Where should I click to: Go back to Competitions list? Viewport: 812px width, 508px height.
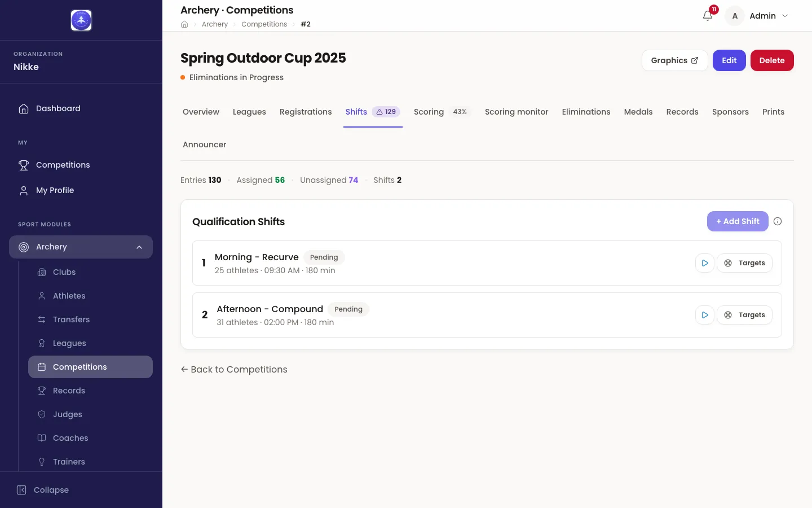[x=234, y=369]
